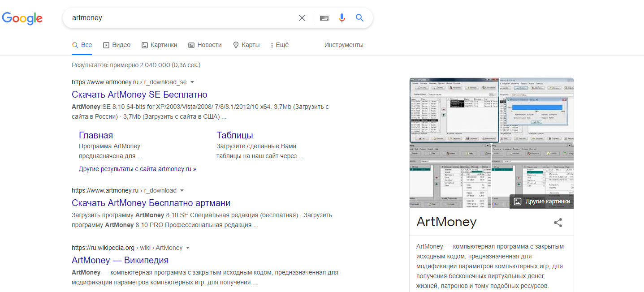
Task: Open the Инструменты search tools
Action: click(x=344, y=45)
